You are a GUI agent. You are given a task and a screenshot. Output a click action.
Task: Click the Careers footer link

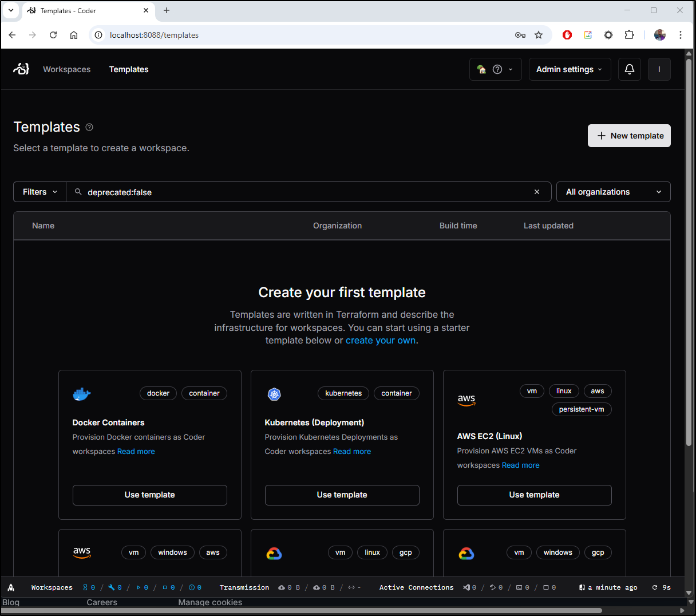pos(102,602)
